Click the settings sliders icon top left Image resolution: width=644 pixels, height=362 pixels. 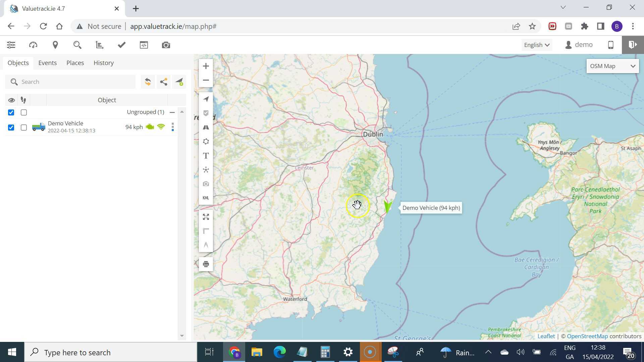(x=11, y=45)
